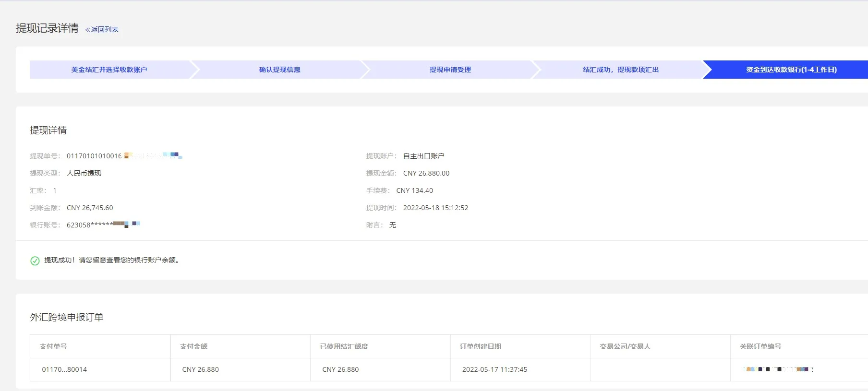The image size is (868, 391).
Task: Select the 结汇成功，提现款项汇出 step
Action: coord(620,70)
